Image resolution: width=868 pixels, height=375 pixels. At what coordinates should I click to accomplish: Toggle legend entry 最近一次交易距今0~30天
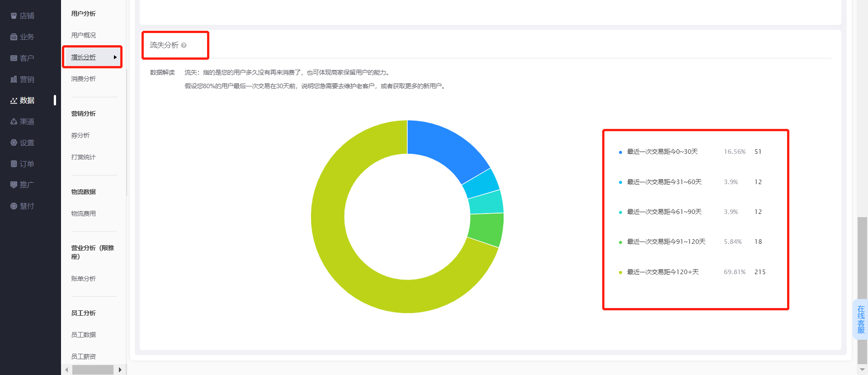click(x=662, y=152)
